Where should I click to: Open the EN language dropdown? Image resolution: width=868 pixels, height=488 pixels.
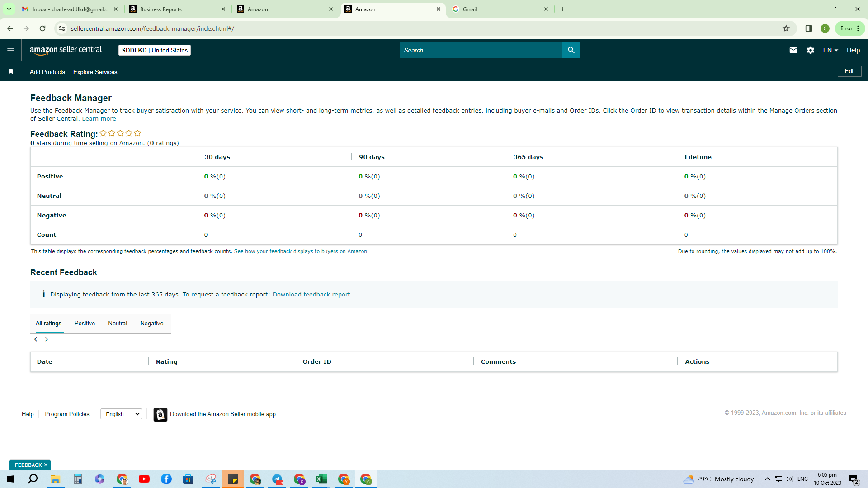point(830,50)
